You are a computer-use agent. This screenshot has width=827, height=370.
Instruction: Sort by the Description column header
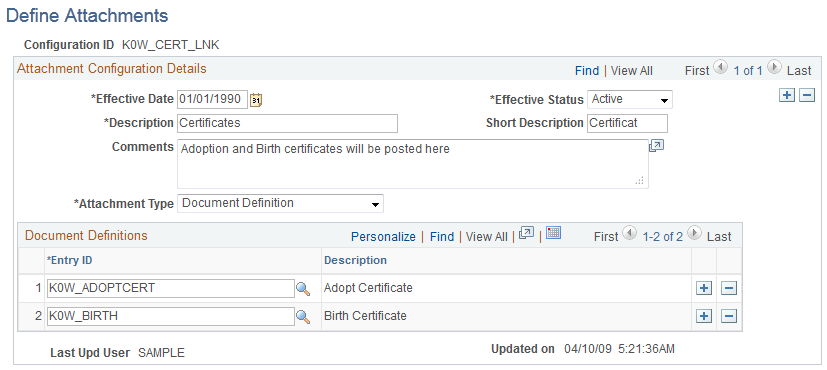pyautogui.click(x=355, y=260)
